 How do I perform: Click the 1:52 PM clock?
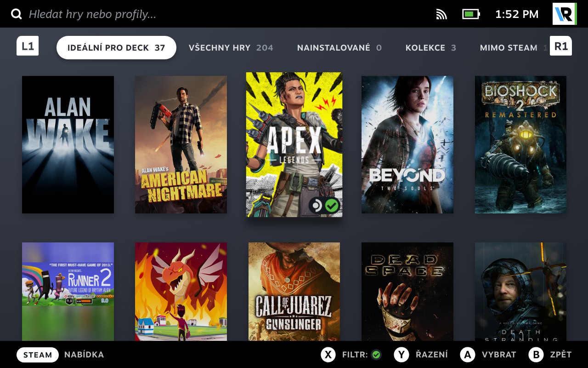tap(517, 14)
